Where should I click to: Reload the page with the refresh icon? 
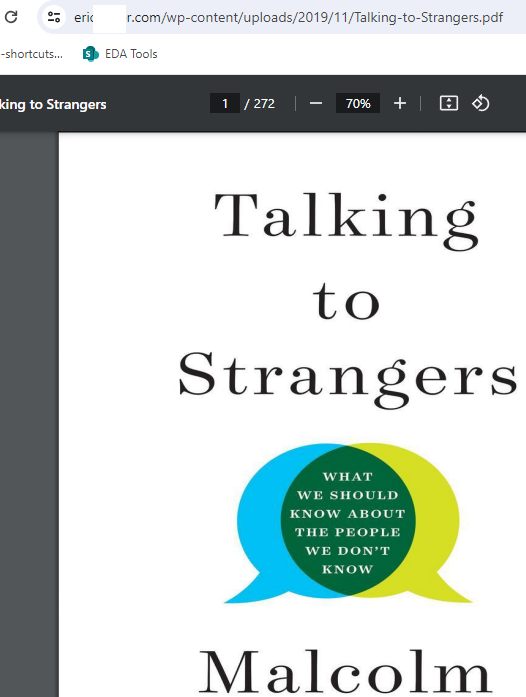[x=11, y=17]
